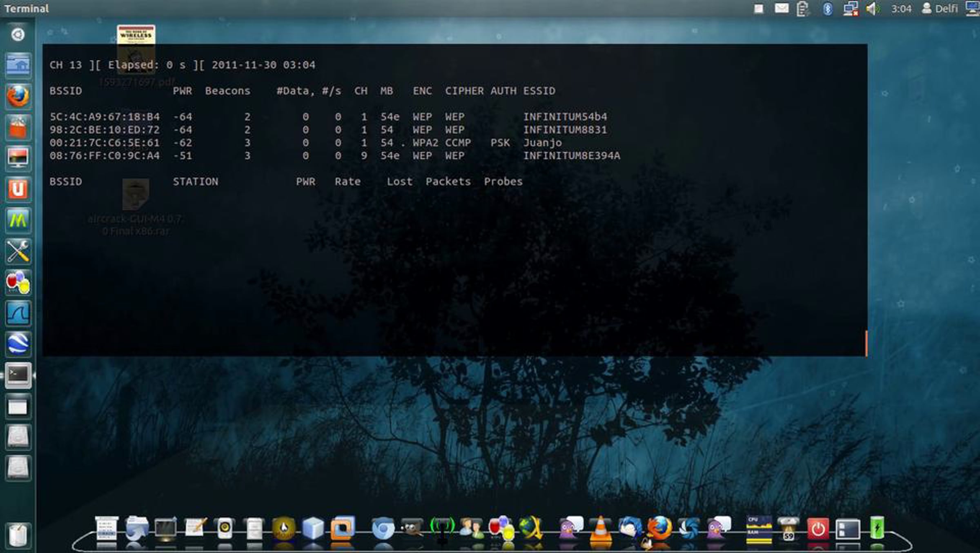Click ESSID INFINITUM54b4 in terminal
This screenshot has width=980, height=553.
pos(565,117)
